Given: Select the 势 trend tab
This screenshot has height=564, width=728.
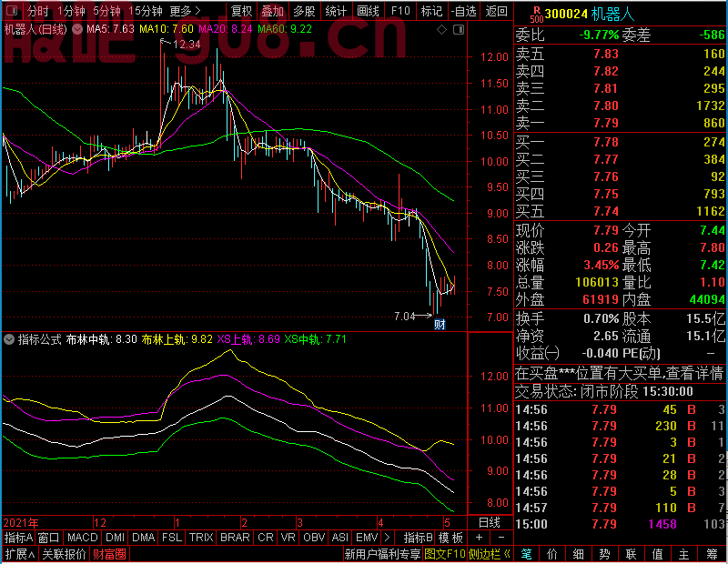Looking at the screenshot, I should [x=604, y=554].
